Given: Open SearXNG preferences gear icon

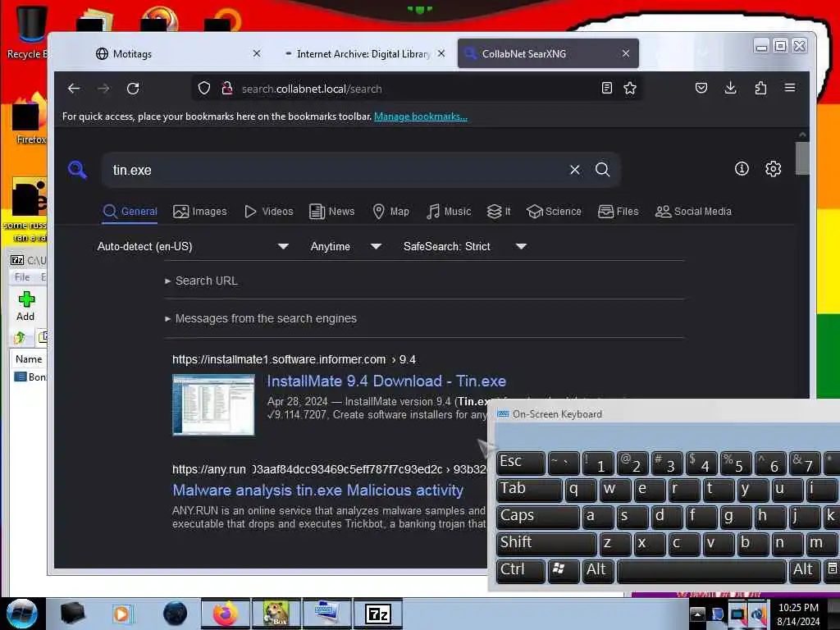Looking at the screenshot, I should [773, 169].
